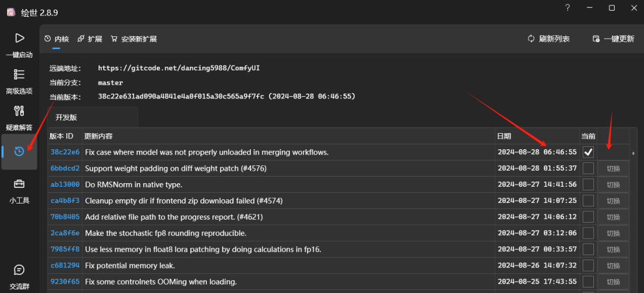644x293 pixels.
Task: Select 'Fix some controlnets OOMing when loading.'
Action: pyautogui.click(x=160, y=282)
